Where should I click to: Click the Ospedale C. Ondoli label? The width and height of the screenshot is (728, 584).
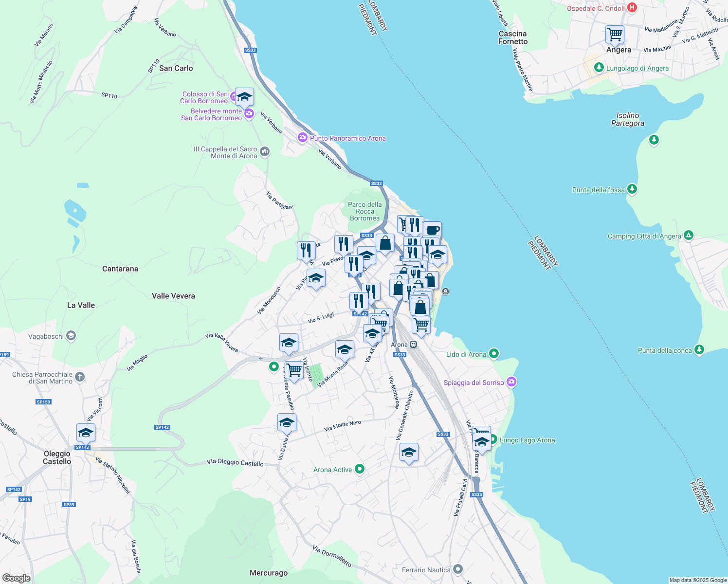pyautogui.click(x=596, y=8)
